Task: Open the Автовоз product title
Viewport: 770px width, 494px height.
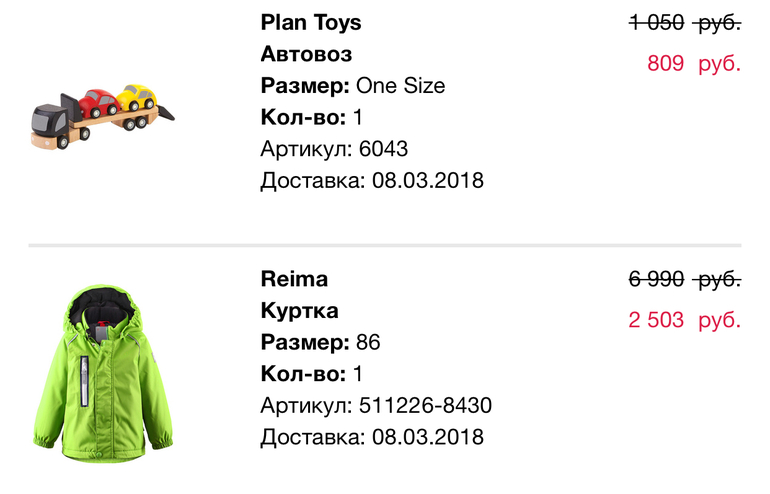Action: (306, 54)
